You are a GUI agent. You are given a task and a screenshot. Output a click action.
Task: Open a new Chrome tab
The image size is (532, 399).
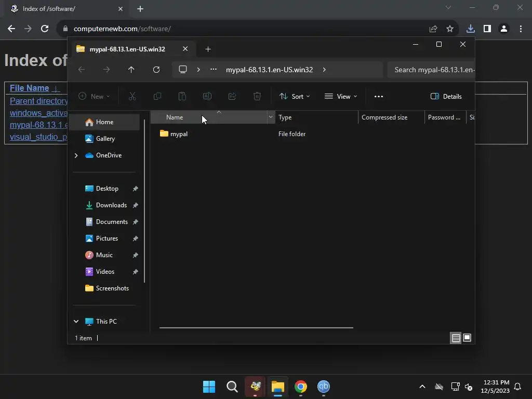[x=140, y=9]
